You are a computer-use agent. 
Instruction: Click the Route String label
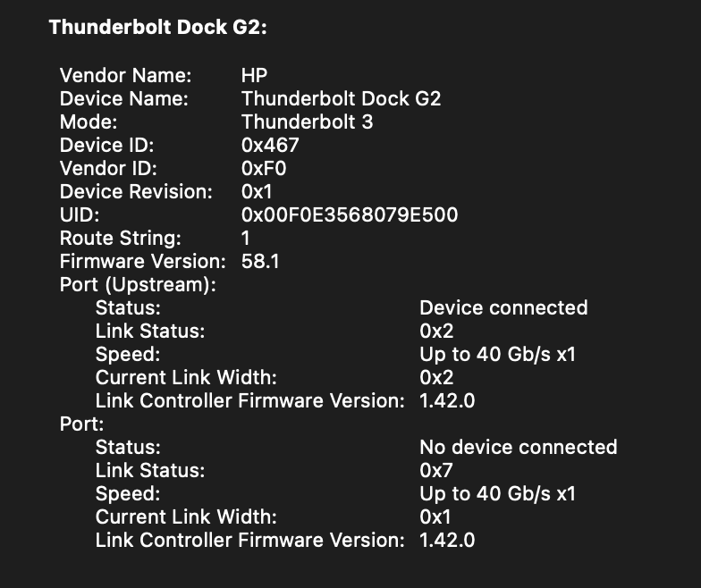[x=120, y=238]
